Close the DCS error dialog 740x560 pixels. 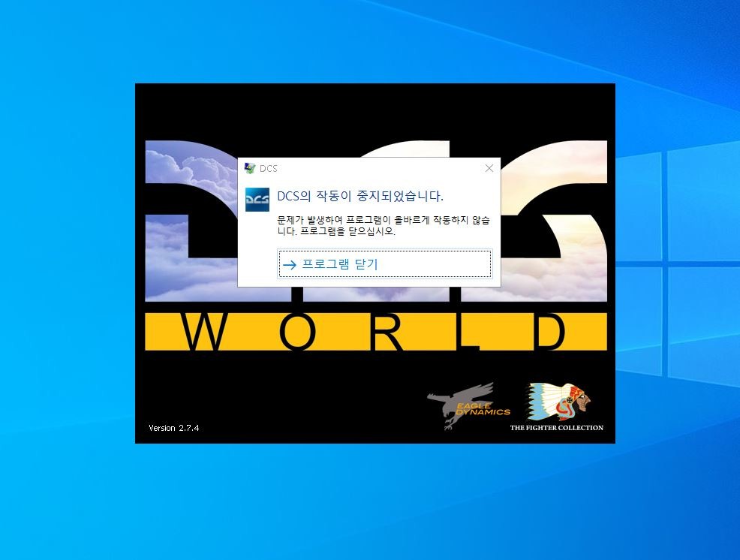click(489, 168)
